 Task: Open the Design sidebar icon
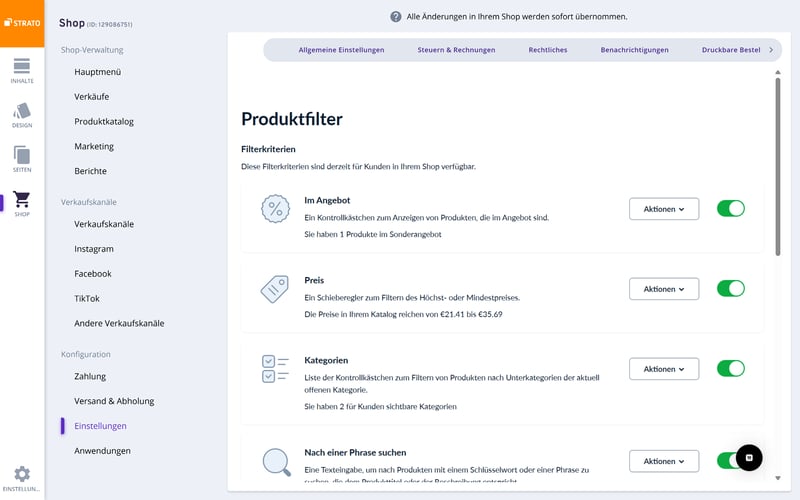click(x=22, y=113)
